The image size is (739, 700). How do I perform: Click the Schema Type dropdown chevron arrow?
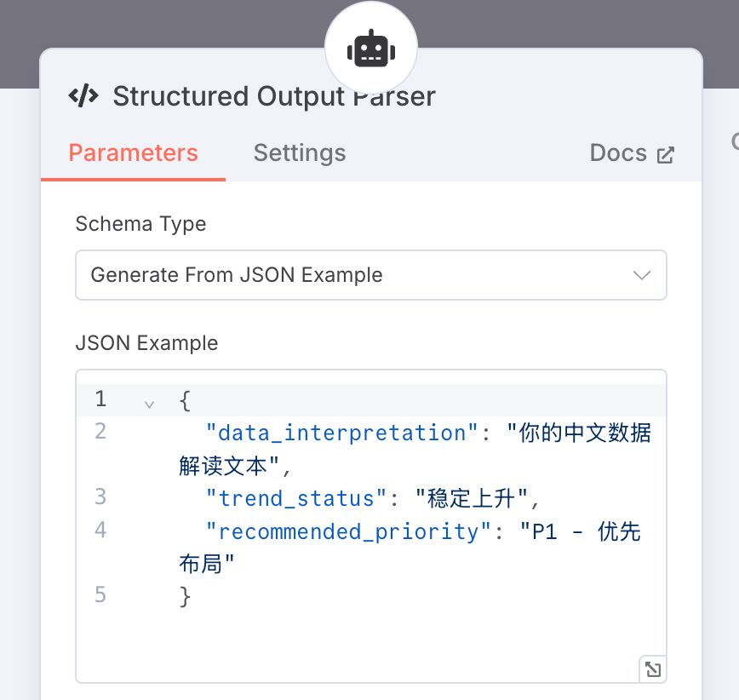point(642,275)
